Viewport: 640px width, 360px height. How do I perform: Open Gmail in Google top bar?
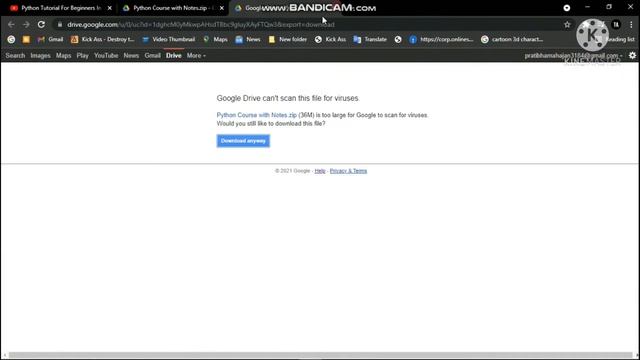[x=152, y=56]
